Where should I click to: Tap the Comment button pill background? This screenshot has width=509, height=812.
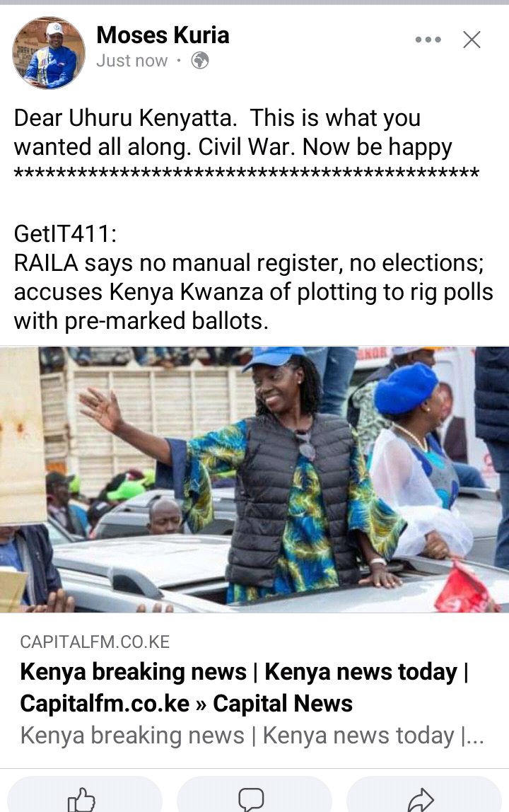click(255, 794)
